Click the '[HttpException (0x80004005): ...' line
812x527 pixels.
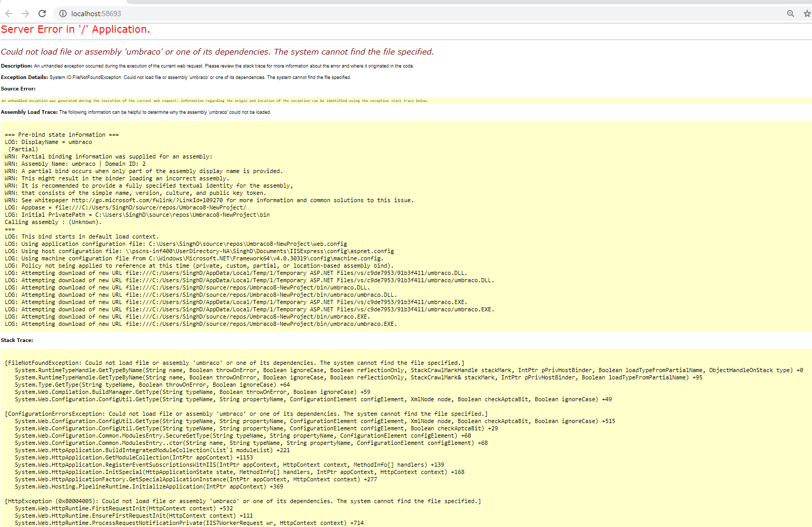[243, 502]
